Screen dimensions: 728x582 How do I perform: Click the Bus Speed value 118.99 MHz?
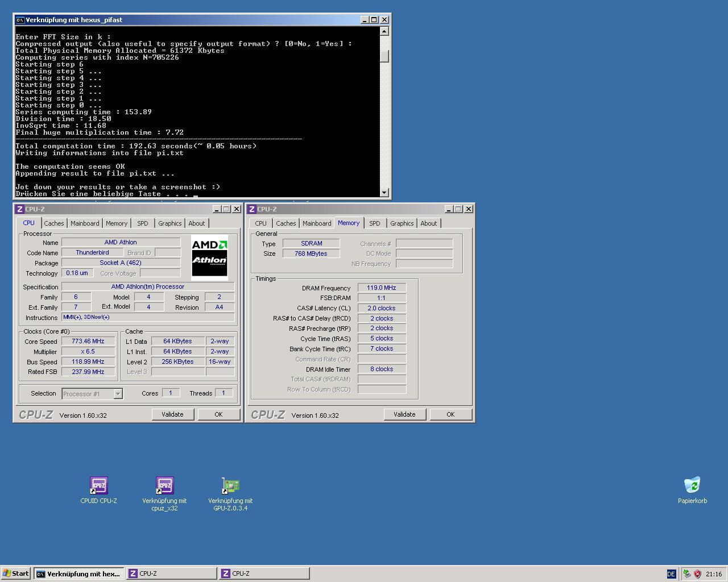(x=88, y=361)
